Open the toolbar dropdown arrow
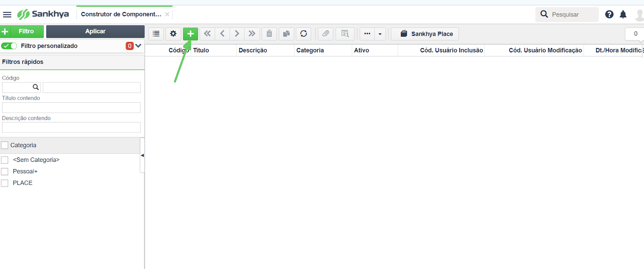The width and height of the screenshot is (644, 269). click(380, 34)
